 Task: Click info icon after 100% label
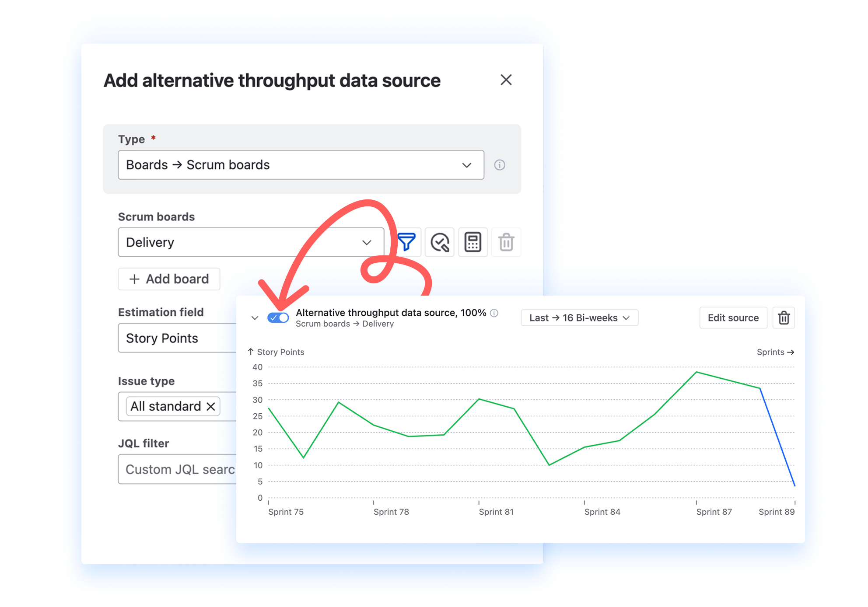click(494, 313)
